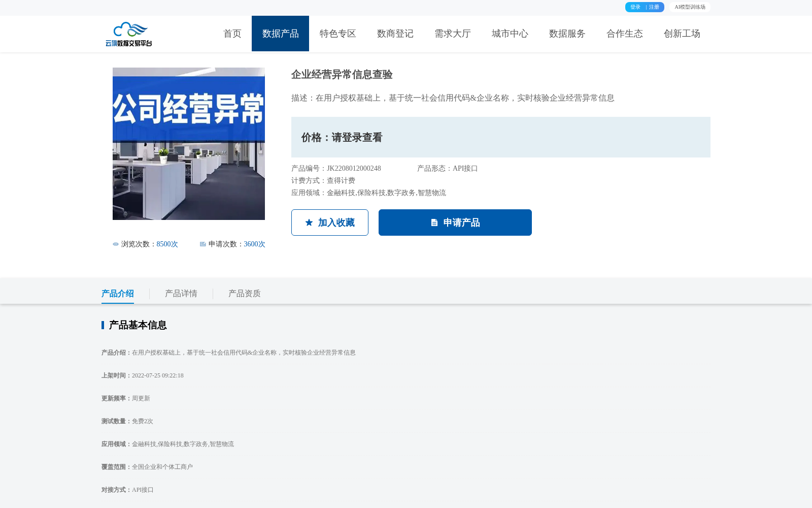
Task: Switch to the 产品详情 tab
Action: (181, 294)
